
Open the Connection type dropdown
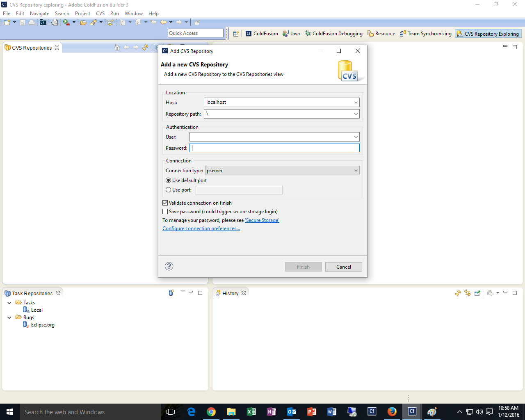(x=356, y=171)
